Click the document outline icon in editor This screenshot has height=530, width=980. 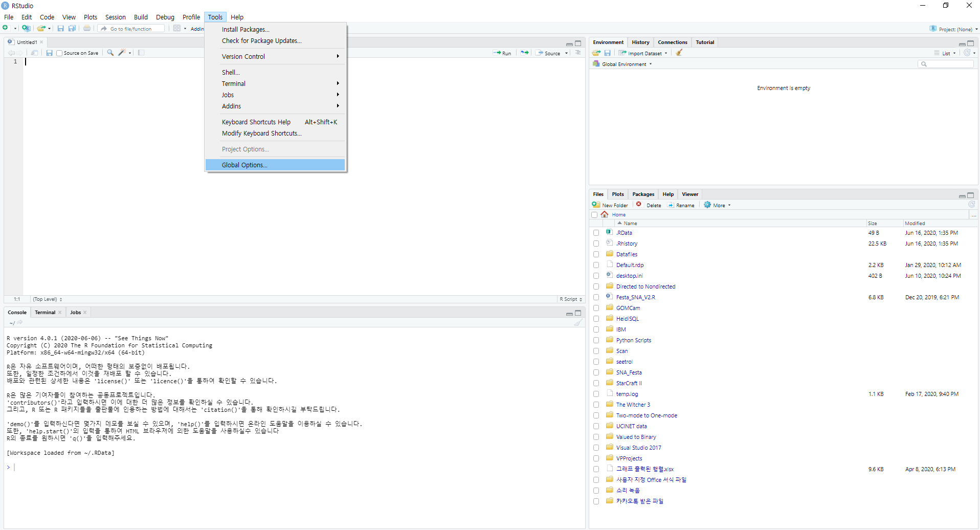tap(578, 53)
